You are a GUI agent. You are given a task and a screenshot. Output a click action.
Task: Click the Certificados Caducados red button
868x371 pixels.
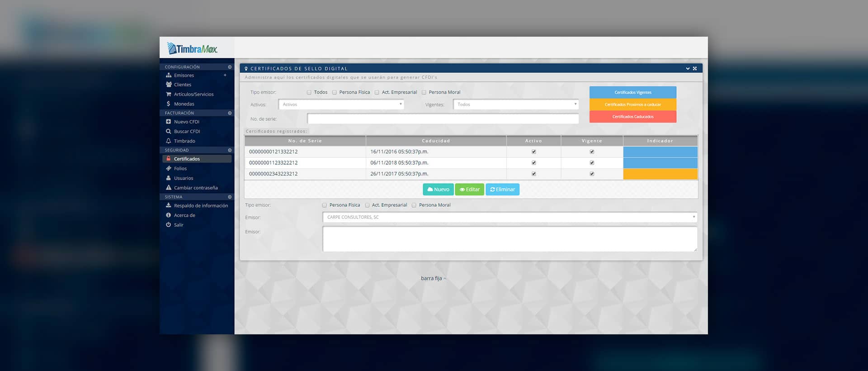pyautogui.click(x=633, y=117)
